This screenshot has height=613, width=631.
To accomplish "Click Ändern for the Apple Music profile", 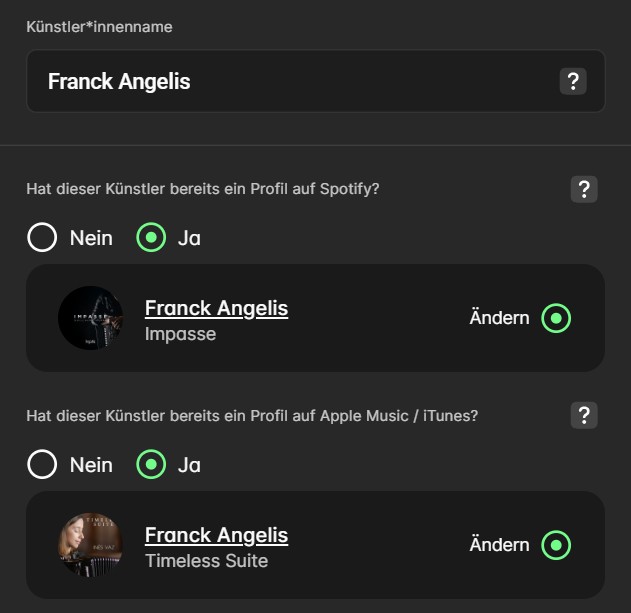I will click(x=499, y=545).
